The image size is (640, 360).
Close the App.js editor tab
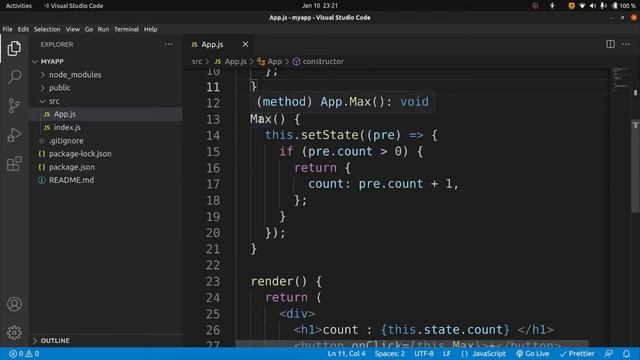click(245, 44)
